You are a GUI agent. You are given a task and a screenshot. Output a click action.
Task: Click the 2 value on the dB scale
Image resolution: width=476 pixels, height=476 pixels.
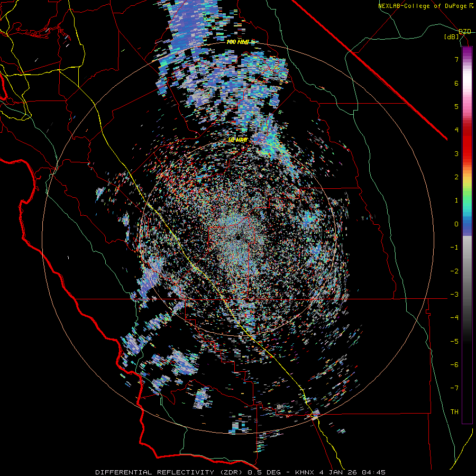[x=456, y=177]
